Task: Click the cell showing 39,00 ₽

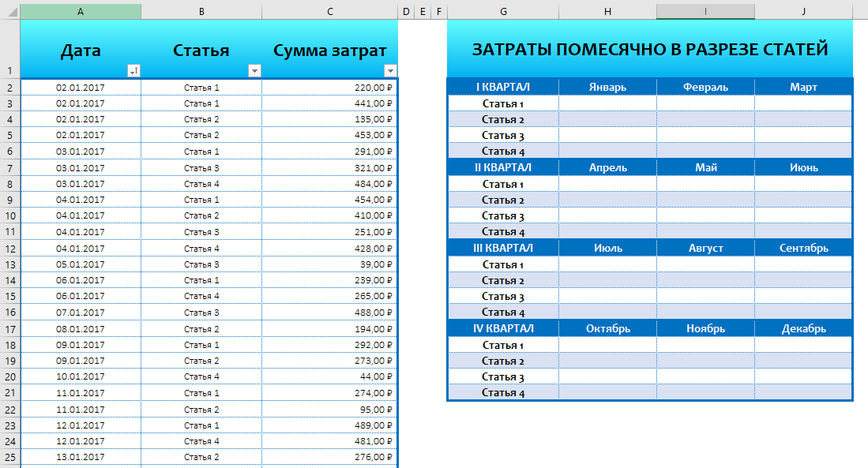Action: coord(329,264)
